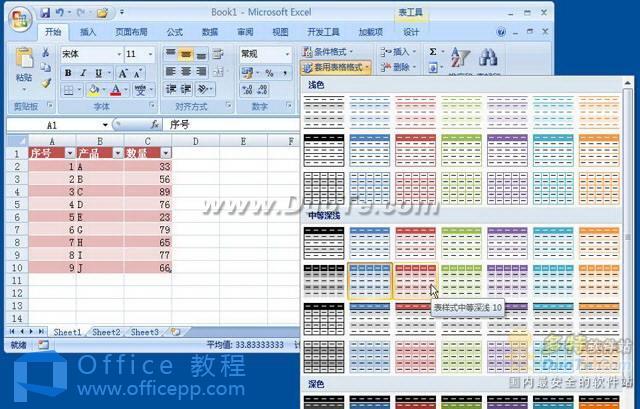Click the Office button
Screen dimensions: 640x409
click(x=21, y=18)
